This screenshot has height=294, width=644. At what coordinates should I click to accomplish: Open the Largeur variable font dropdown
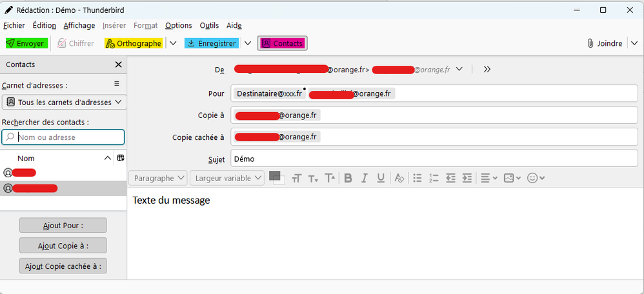(x=226, y=178)
